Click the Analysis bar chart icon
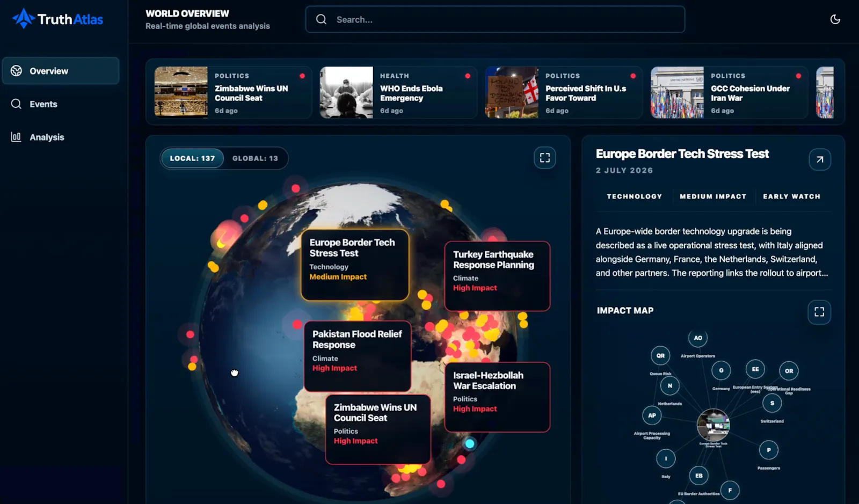Viewport: 859px width, 504px height. 16,137
